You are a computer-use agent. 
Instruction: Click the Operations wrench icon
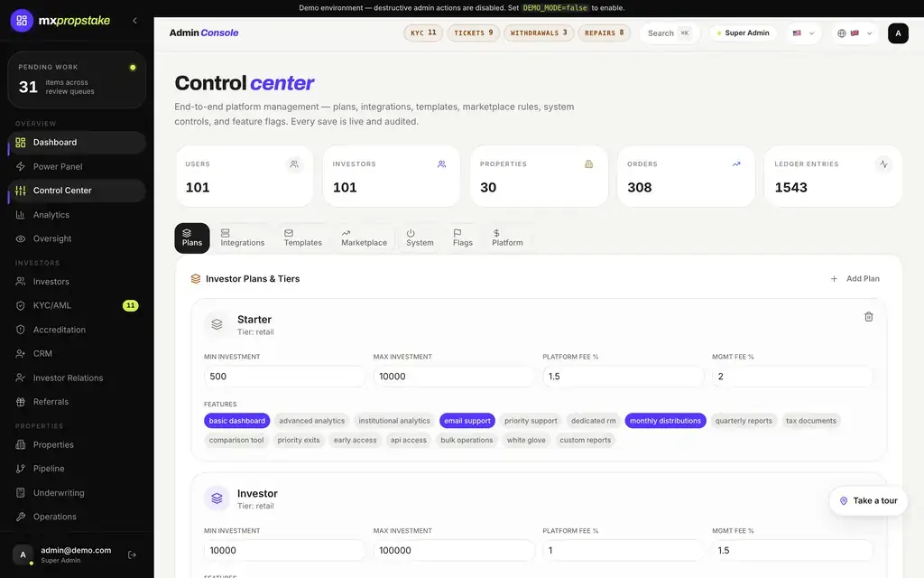21,517
